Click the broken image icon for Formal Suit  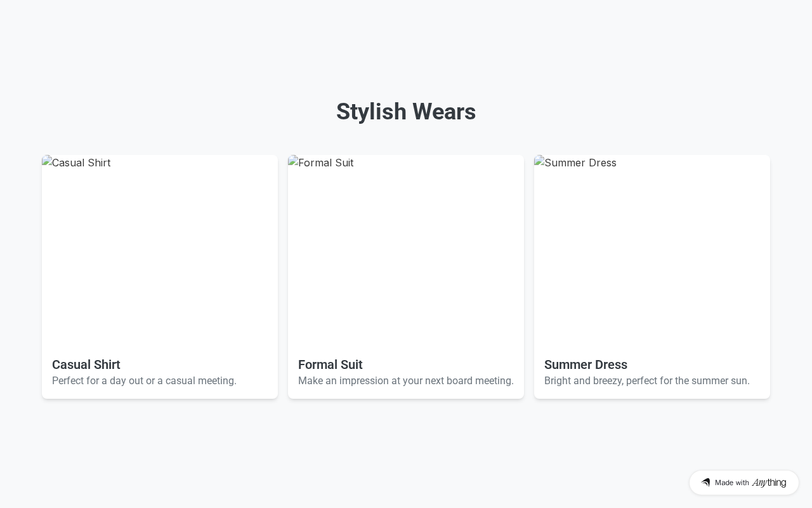click(293, 161)
